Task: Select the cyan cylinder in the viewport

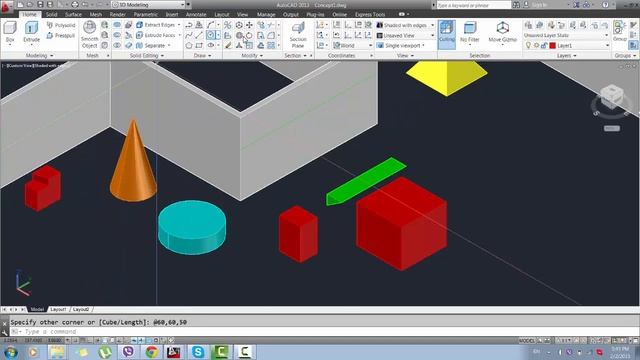Action: coord(192,227)
